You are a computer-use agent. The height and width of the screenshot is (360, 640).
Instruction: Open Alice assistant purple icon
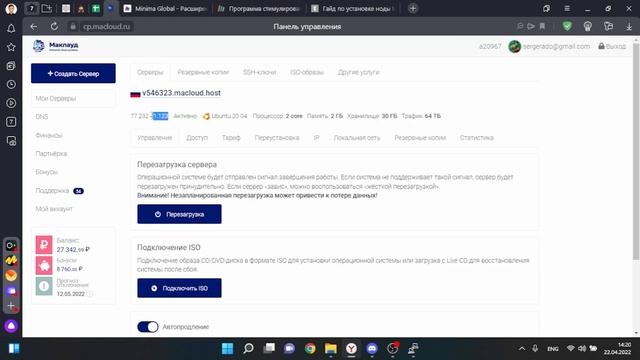[x=11, y=326]
